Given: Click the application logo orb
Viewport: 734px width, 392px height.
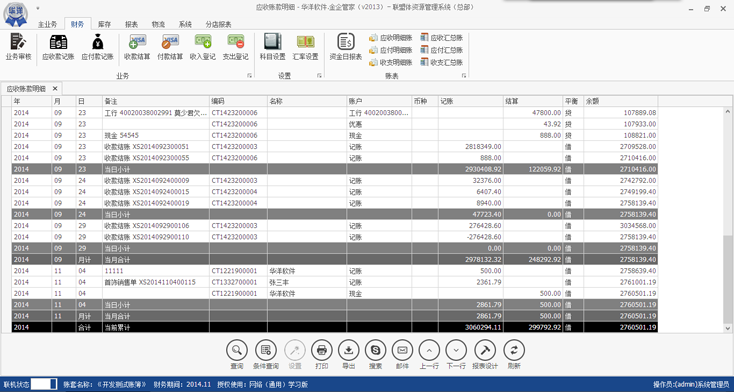Looking at the screenshot, I should (15, 14).
